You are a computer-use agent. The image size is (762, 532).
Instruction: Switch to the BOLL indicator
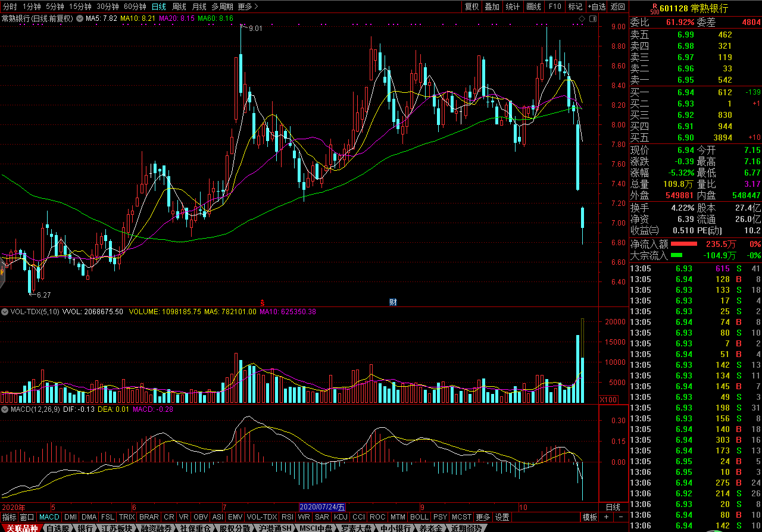[419, 517]
